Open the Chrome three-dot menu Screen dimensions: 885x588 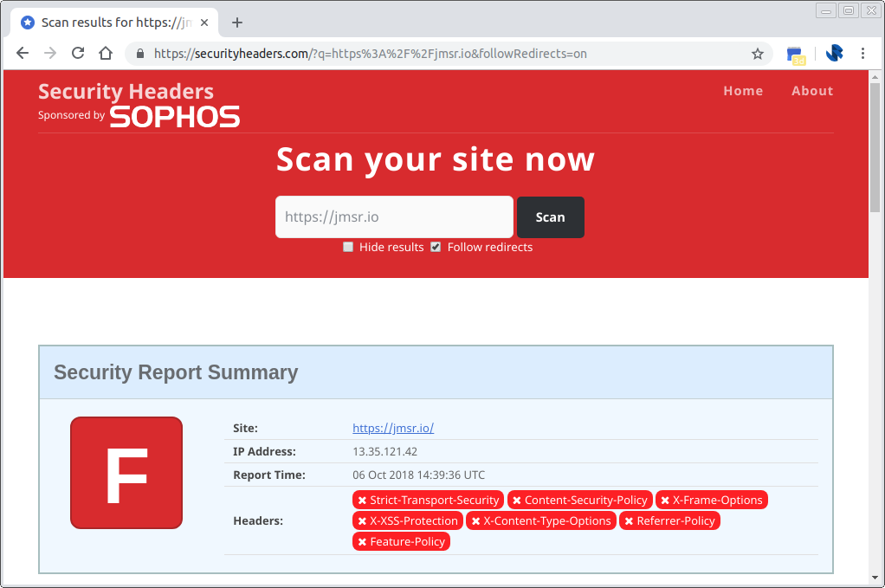coord(862,53)
